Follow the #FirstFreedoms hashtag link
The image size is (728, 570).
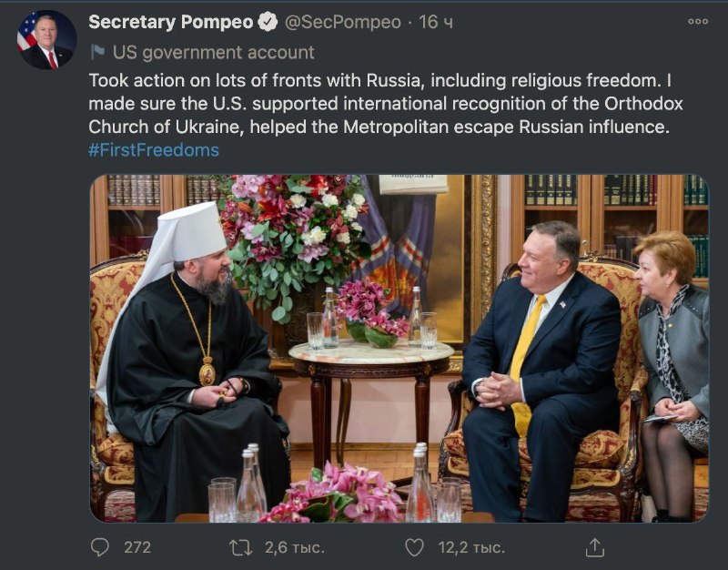click(x=154, y=150)
